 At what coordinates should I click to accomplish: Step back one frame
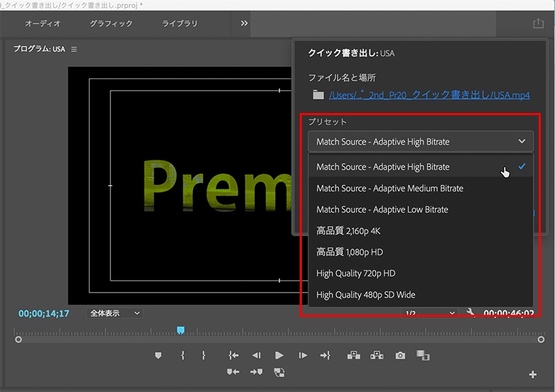[257, 355]
